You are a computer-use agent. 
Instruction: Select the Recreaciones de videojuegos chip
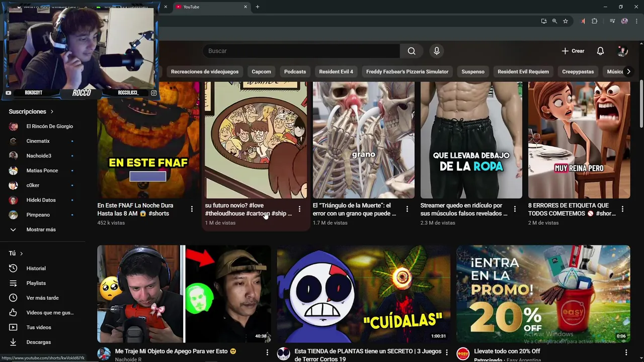(205, 71)
